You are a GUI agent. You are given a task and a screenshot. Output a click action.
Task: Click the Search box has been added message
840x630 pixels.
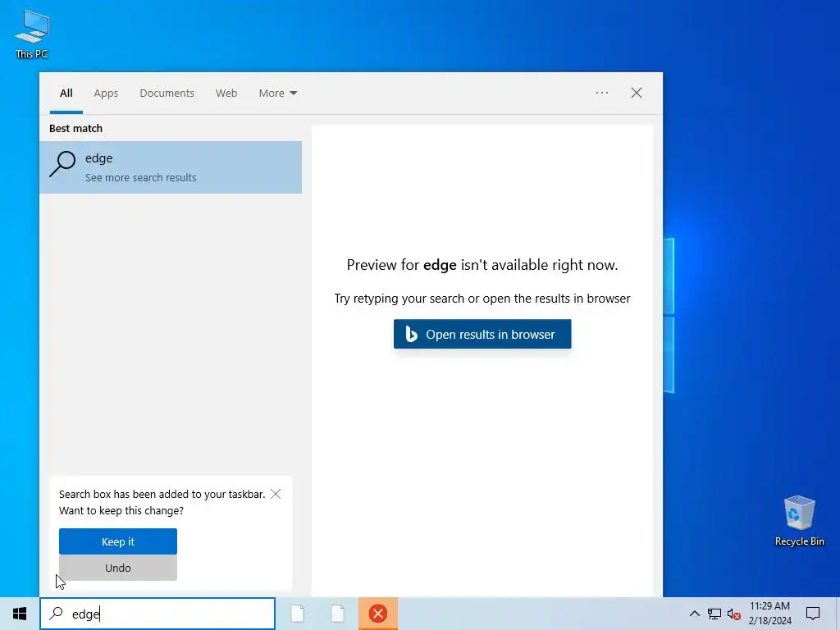(x=162, y=503)
